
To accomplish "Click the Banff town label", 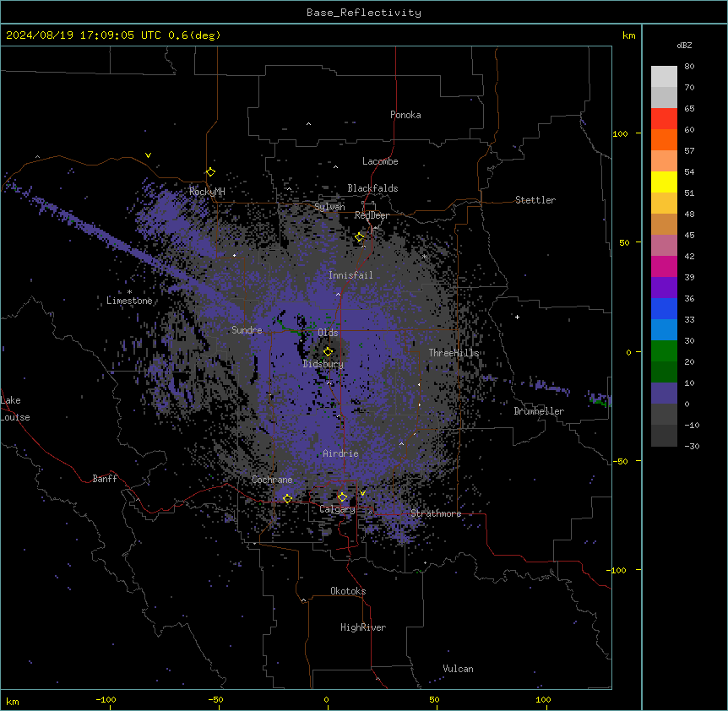I will point(105,479).
